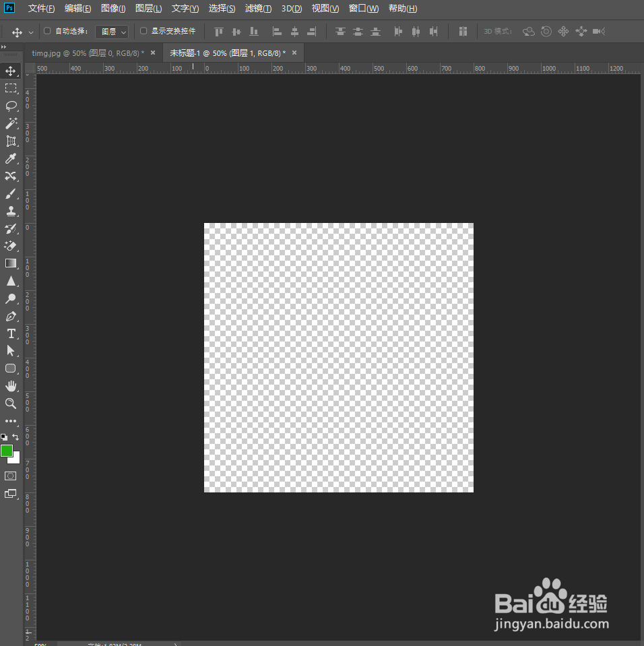Open the 图层(L) menu

pos(149,9)
